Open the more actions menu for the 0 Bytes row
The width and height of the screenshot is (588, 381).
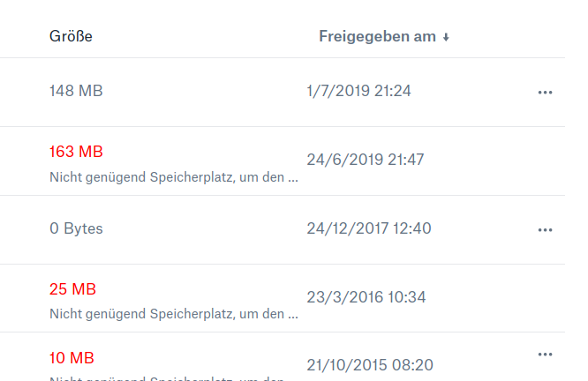[545, 229]
